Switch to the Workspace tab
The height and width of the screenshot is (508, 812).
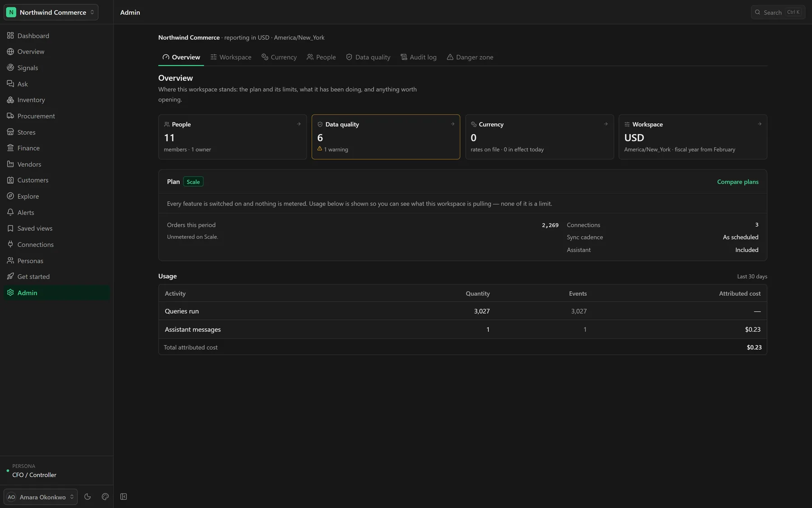click(231, 57)
